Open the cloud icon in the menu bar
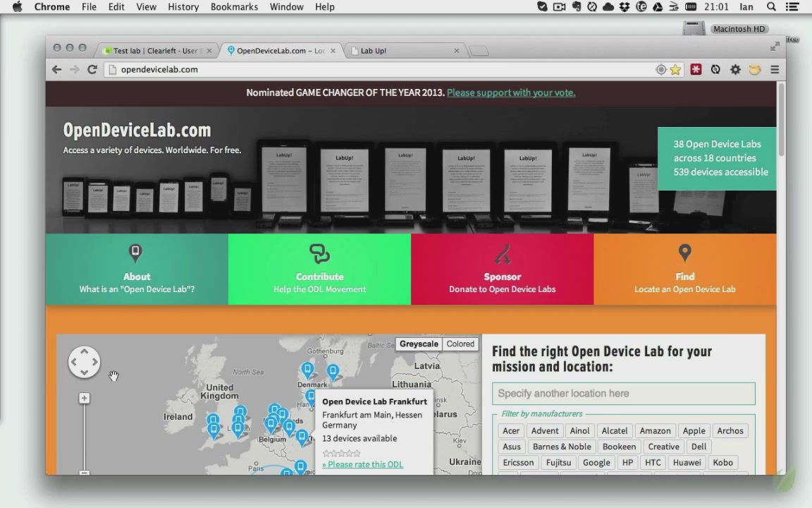 pos(608,7)
